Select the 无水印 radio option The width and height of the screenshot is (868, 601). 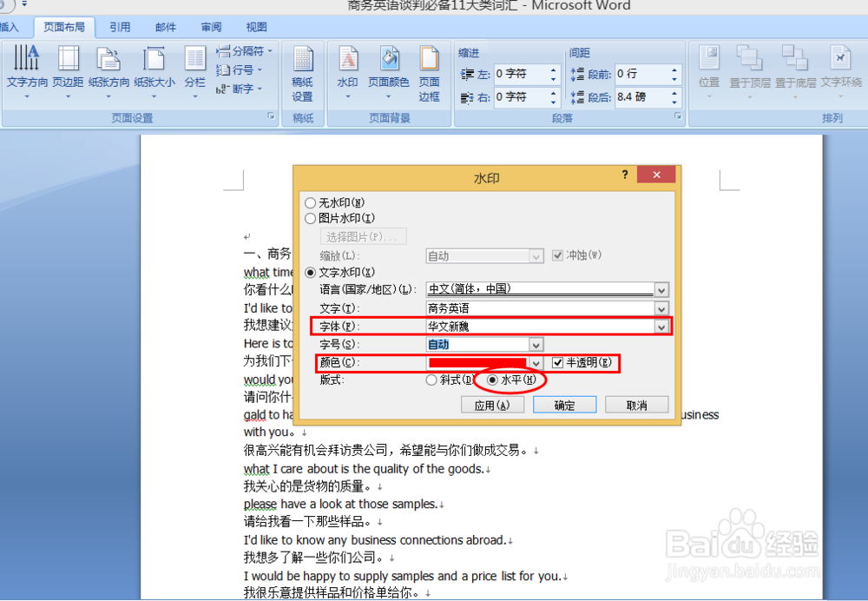(x=310, y=203)
